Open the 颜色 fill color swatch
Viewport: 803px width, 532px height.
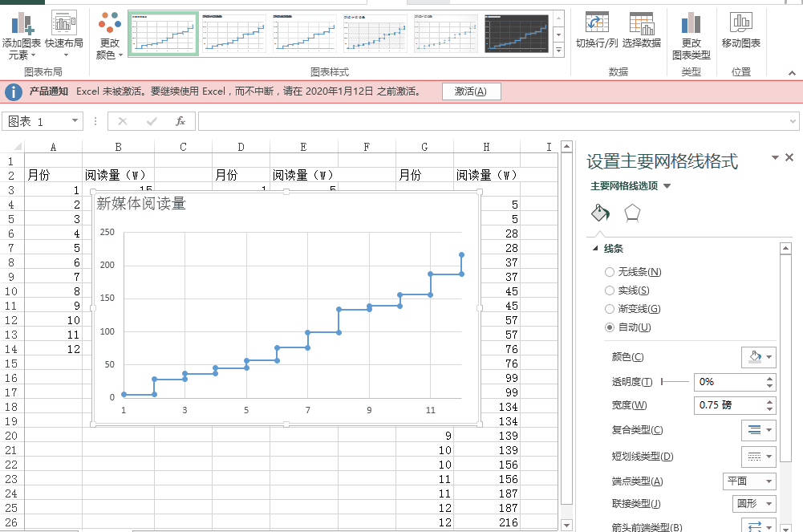pos(758,356)
